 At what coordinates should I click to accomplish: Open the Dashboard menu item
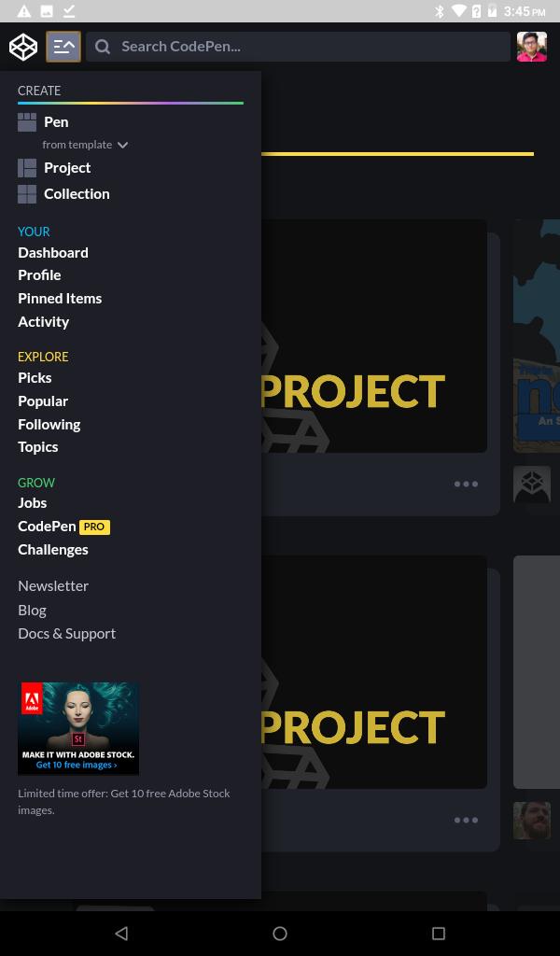click(x=53, y=252)
